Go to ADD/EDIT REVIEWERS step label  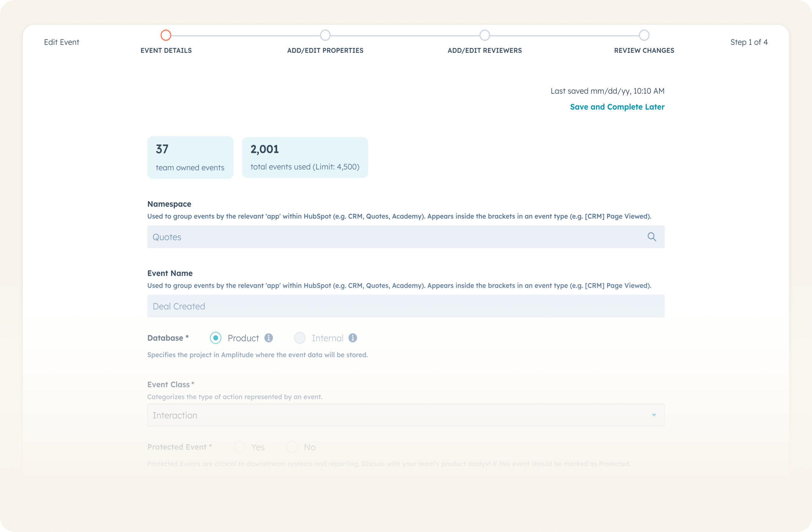tap(484, 51)
